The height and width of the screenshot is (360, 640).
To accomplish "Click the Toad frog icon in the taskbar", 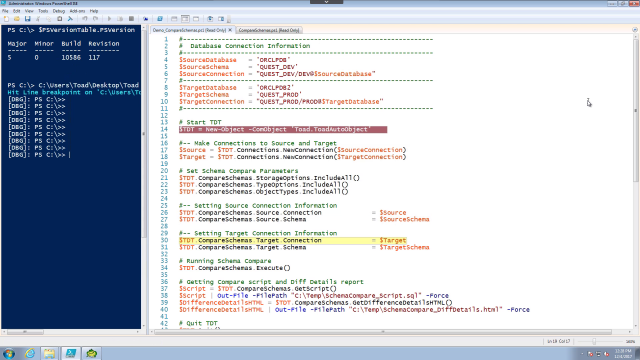I will [x=91, y=353].
